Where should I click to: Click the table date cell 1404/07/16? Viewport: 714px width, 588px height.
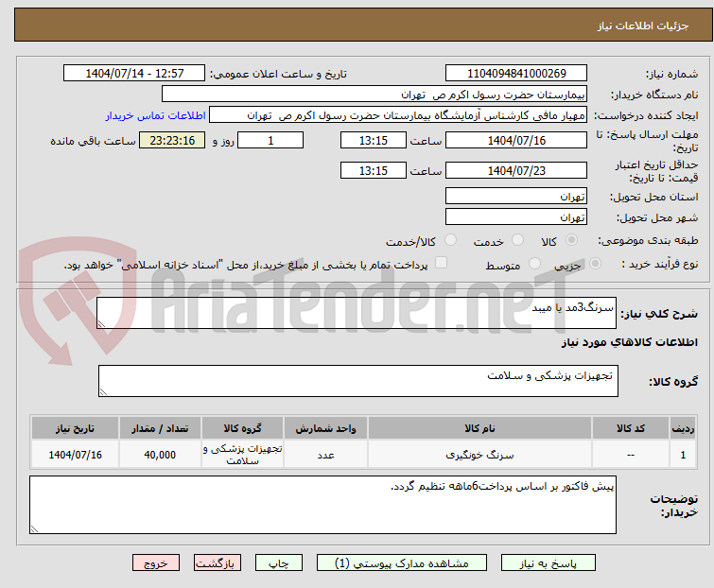tap(75, 454)
